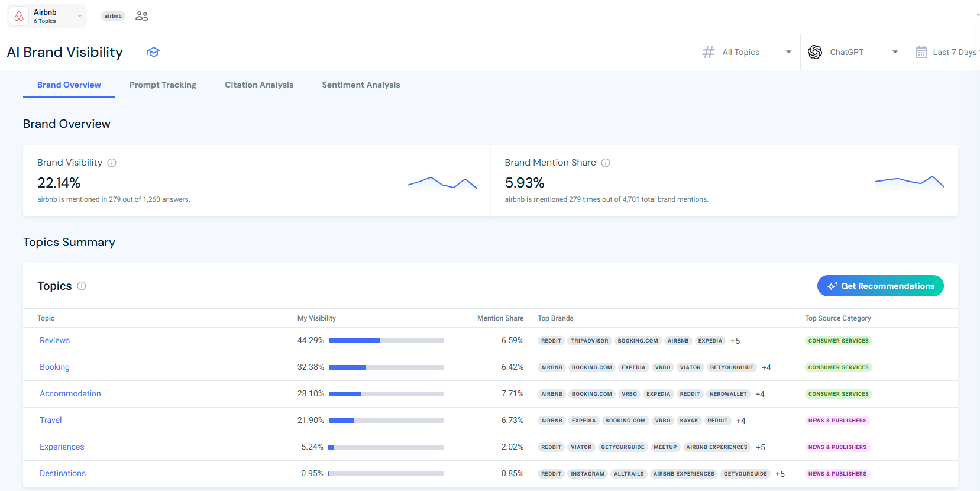Click NERDWALLET tag in Accommodation row

pyautogui.click(x=728, y=394)
